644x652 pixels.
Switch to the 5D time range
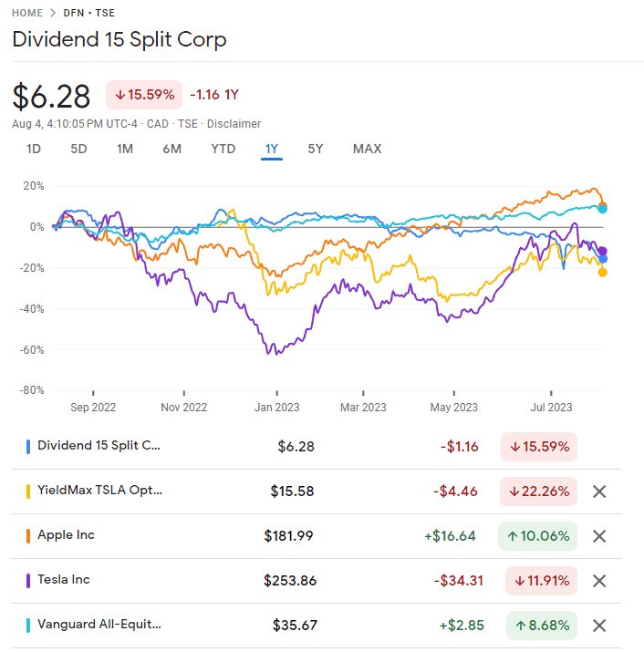pos(79,149)
